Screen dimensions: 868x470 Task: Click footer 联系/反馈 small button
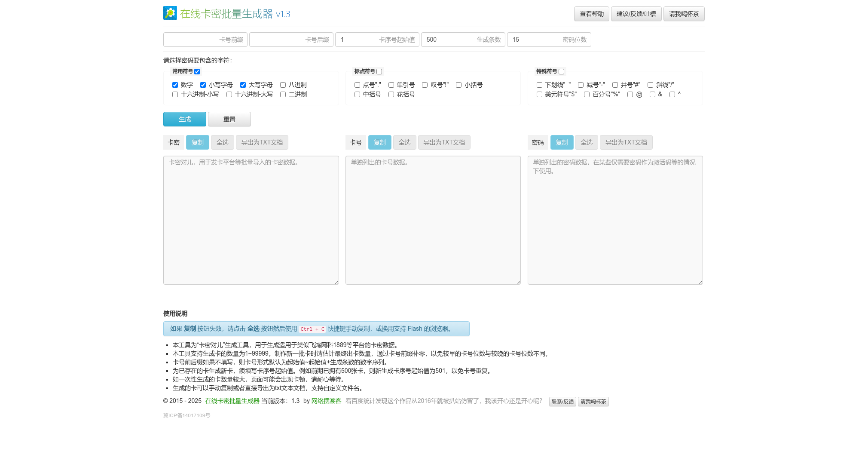pyautogui.click(x=562, y=402)
